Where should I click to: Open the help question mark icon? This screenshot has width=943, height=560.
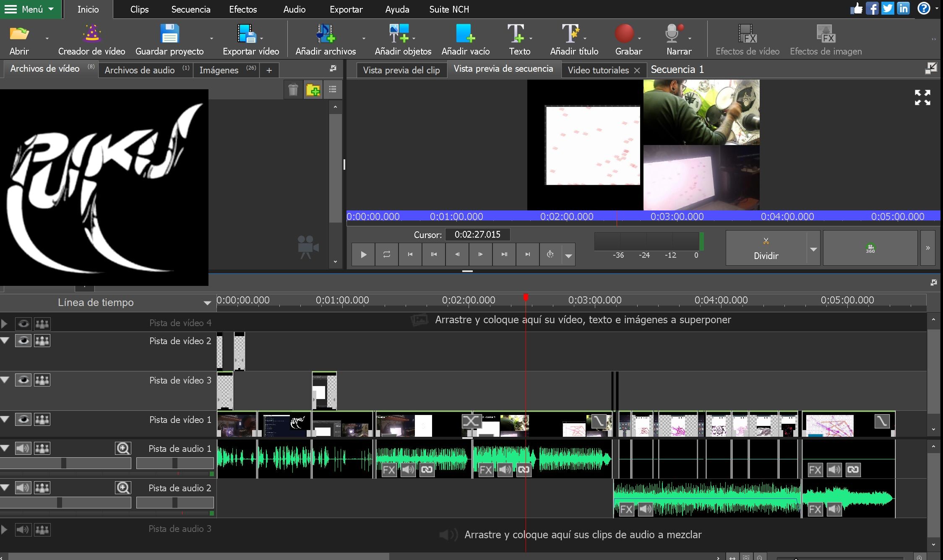coord(924,8)
